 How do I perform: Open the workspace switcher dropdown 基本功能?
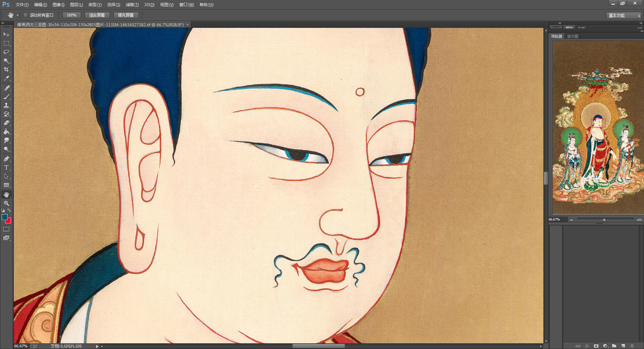coord(624,16)
